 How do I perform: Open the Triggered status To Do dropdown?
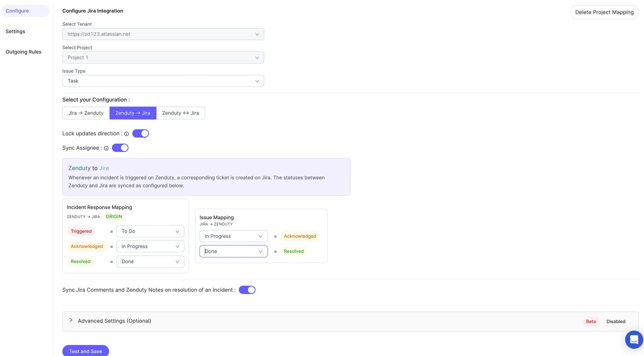coord(150,231)
